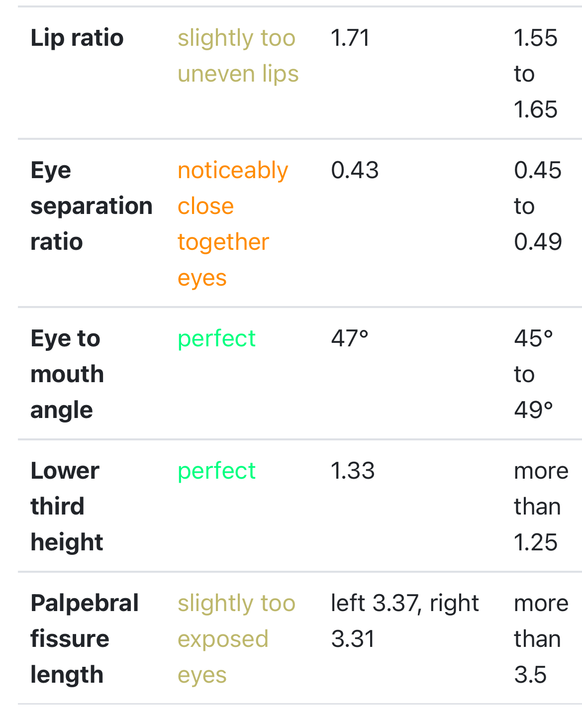Click the Eye separation ratio label
This screenshot has width=582, height=728.
[91, 206]
